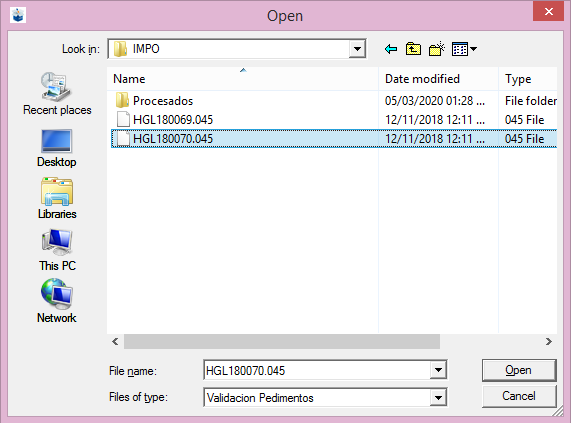Image resolution: width=571 pixels, height=423 pixels.
Task: Sort files by the Name column header
Action: (x=243, y=79)
